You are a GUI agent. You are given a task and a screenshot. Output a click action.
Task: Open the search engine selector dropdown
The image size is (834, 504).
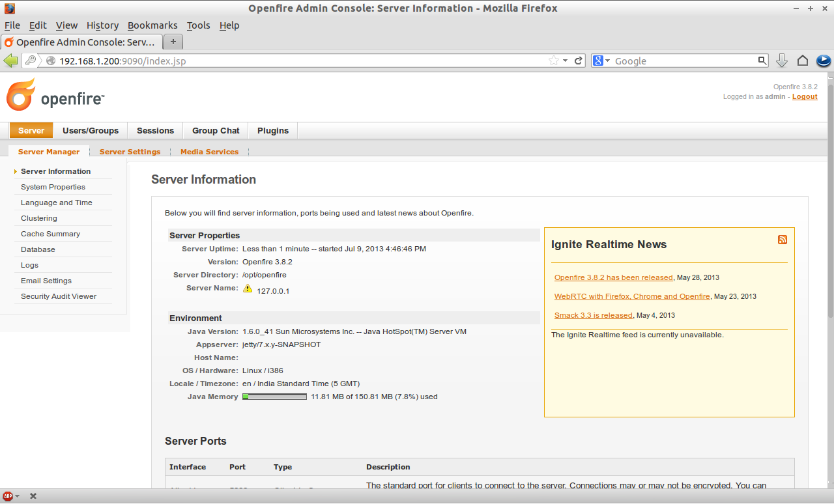tap(608, 61)
